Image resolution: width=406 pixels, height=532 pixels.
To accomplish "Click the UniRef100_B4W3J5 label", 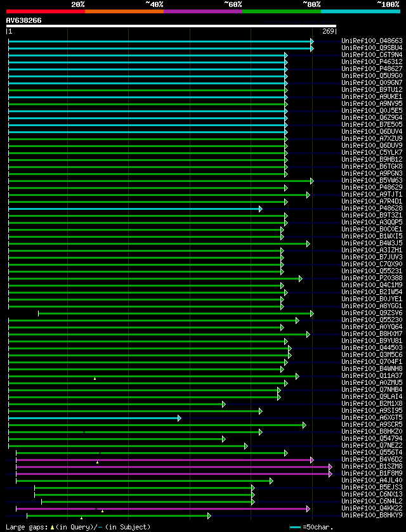I will 372,243.
